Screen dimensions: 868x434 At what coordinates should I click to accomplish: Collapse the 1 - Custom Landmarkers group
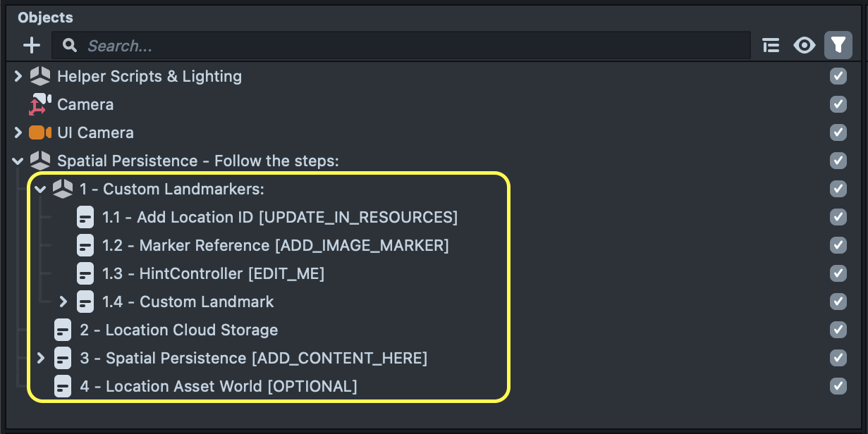click(41, 189)
